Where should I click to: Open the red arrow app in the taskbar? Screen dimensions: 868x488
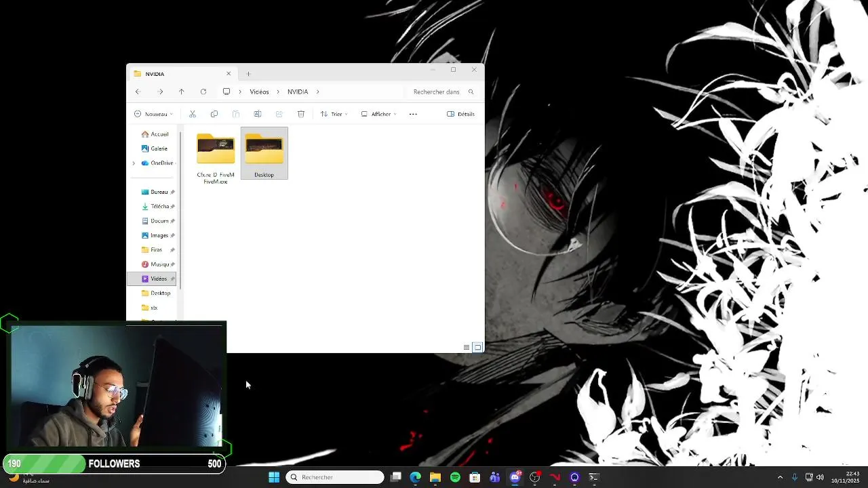tap(555, 477)
